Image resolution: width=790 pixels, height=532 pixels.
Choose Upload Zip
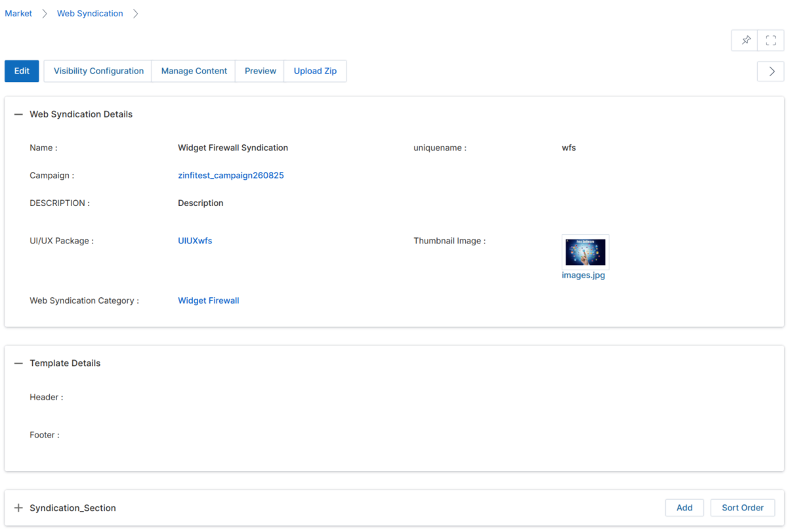(x=315, y=71)
